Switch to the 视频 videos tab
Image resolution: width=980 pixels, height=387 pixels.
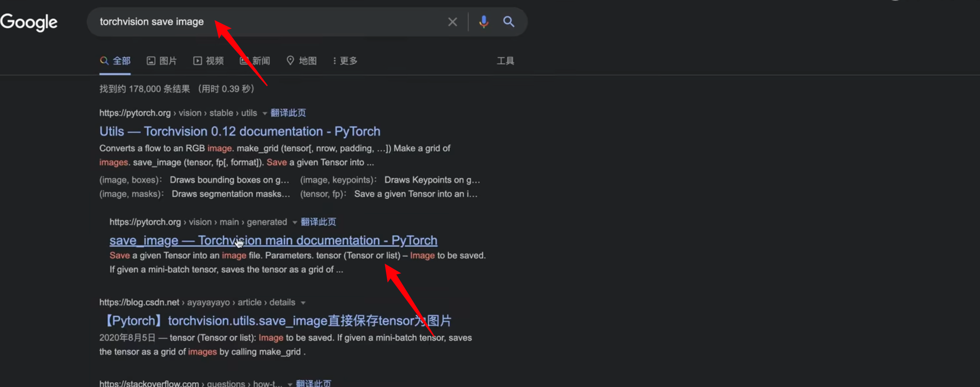point(209,61)
